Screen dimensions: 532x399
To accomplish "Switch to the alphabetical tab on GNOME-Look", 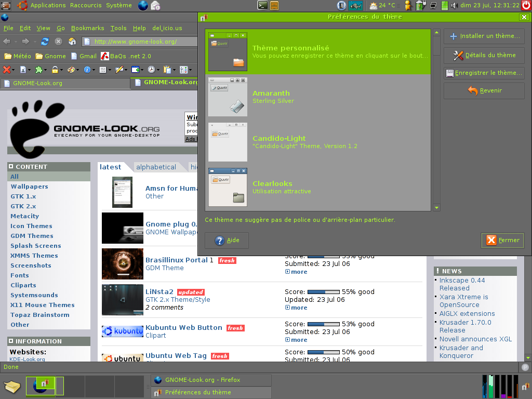I will tap(156, 167).
